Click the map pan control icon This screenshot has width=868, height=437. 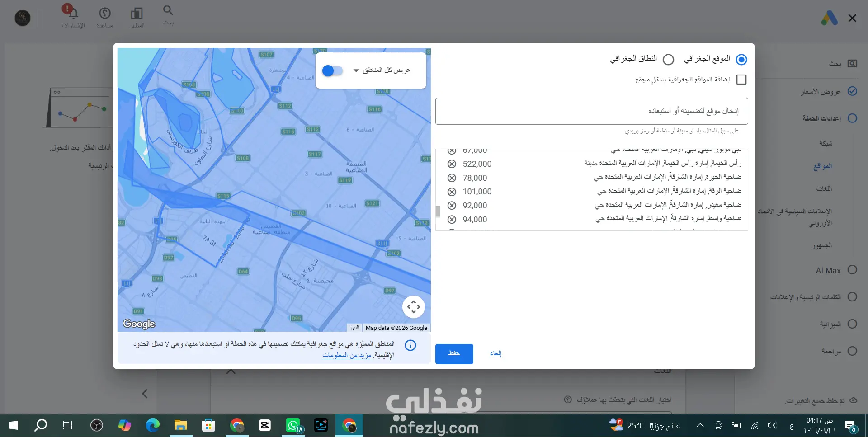(413, 307)
